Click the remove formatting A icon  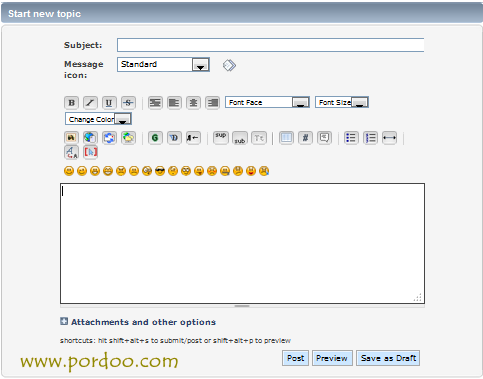pyautogui.click(x=71, y=152)
